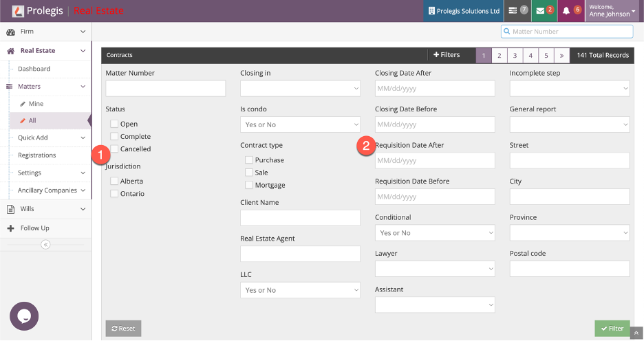
Task: Go to page 3 of results
Action: click(515, 55)
